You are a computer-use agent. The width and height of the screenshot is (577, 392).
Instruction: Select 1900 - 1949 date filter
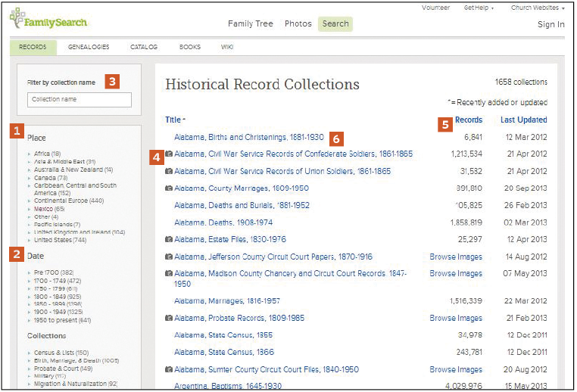58,312
